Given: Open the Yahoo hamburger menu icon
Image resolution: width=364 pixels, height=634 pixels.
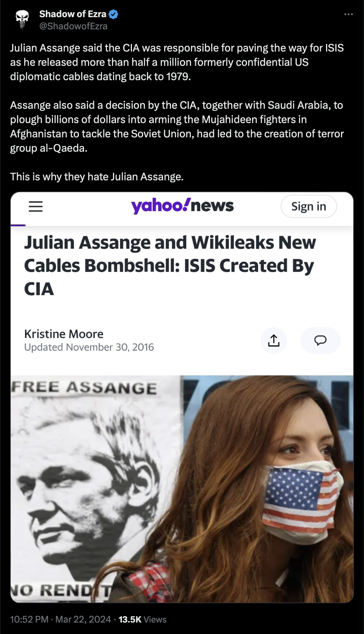Looking at the screenshot, I should pyautogui.click(x=36, y=206).
